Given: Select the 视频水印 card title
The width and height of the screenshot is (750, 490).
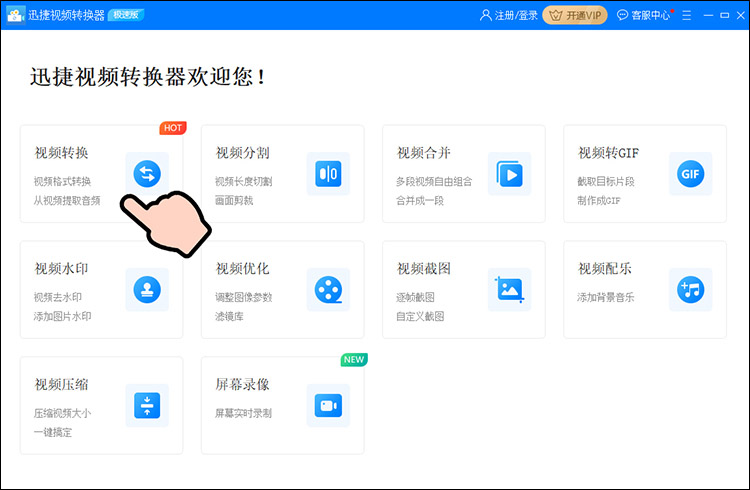Looking at the screenshot, I should pyautogui.click(x=61, y=268).
